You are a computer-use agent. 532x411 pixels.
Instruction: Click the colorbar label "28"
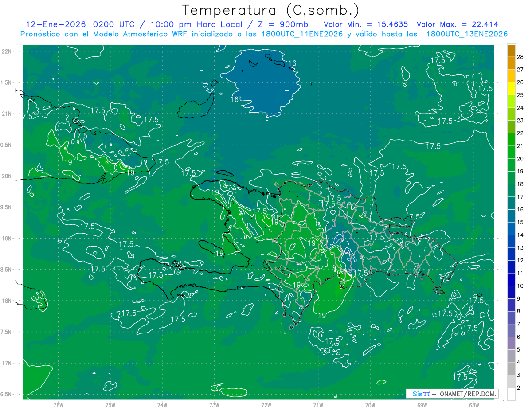click(520, 56)
